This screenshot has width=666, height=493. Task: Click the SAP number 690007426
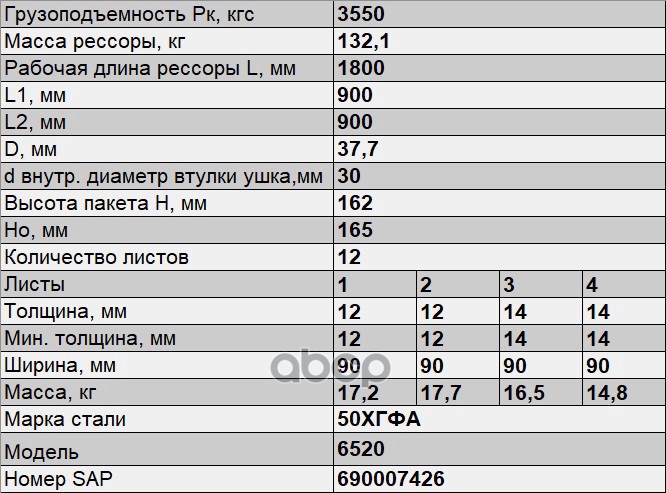tap(391, 479)
